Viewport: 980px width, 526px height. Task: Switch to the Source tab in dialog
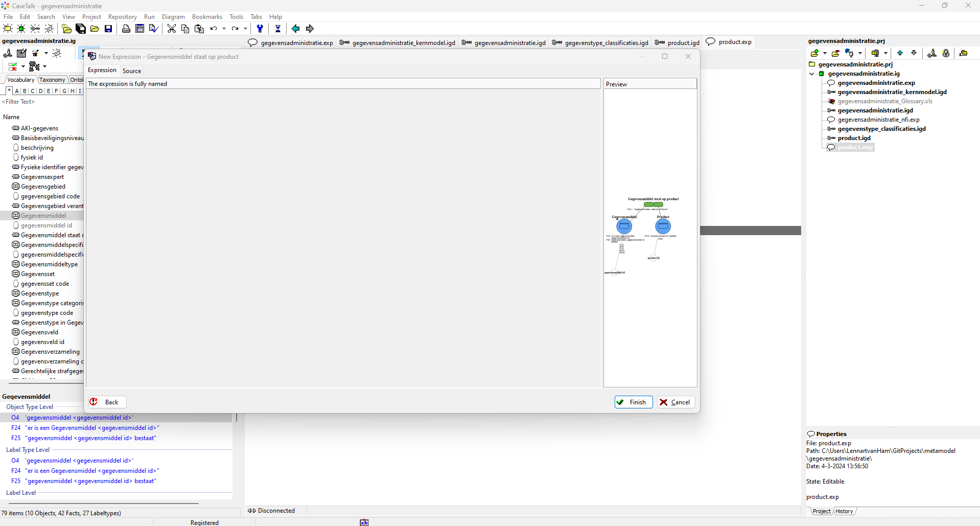(x=132, y=71)
